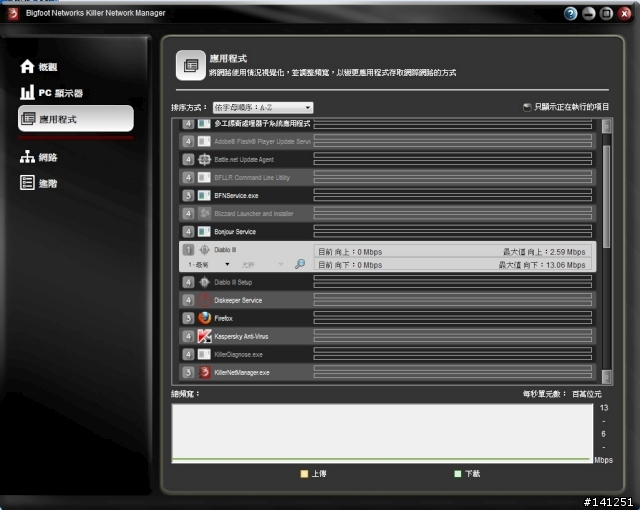Screen dimensions: 640x510
Task: Click the Firefox application icon
Action: pos(204,318)
